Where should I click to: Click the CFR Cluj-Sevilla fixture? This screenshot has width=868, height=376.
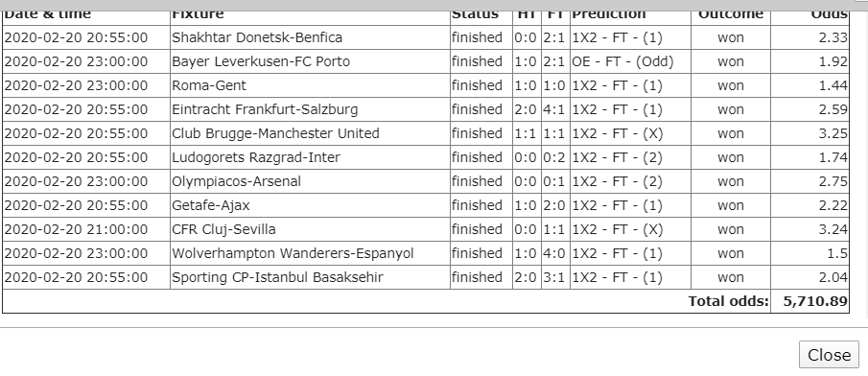(x=310, y=229)
